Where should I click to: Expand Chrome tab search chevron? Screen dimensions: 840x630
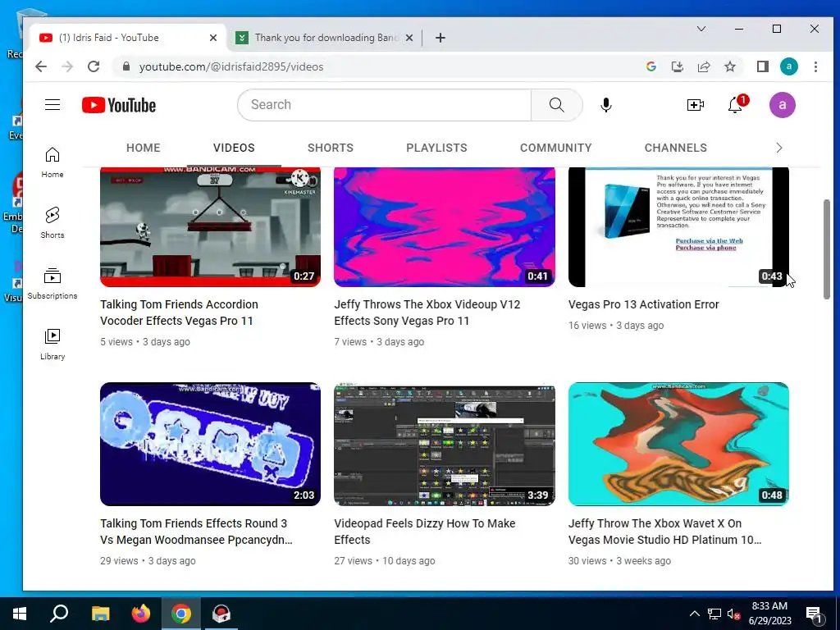[x=701, y=29]
